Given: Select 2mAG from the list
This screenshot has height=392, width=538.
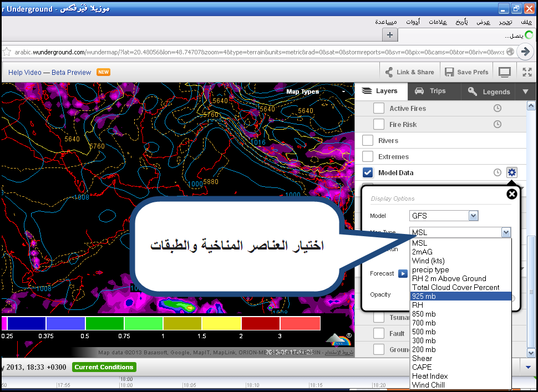Looking at the screenshot, I should click(x=461, y=252).
